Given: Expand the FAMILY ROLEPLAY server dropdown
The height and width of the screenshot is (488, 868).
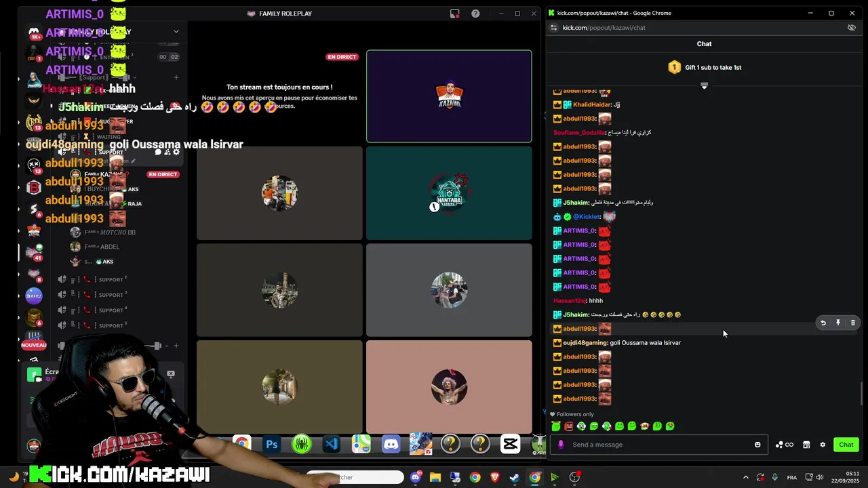Looking at the screenshot, I should [x=176, y=31].
